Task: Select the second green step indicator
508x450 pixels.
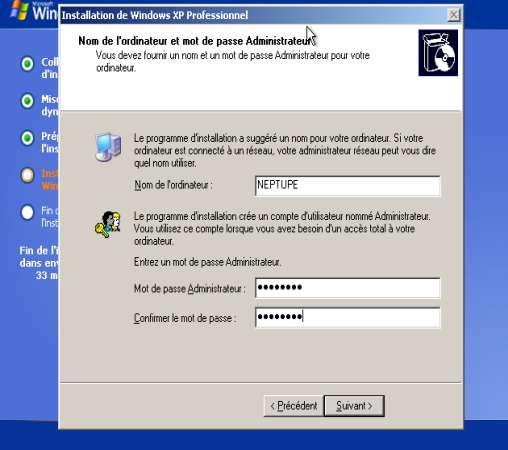Action: 27,101
